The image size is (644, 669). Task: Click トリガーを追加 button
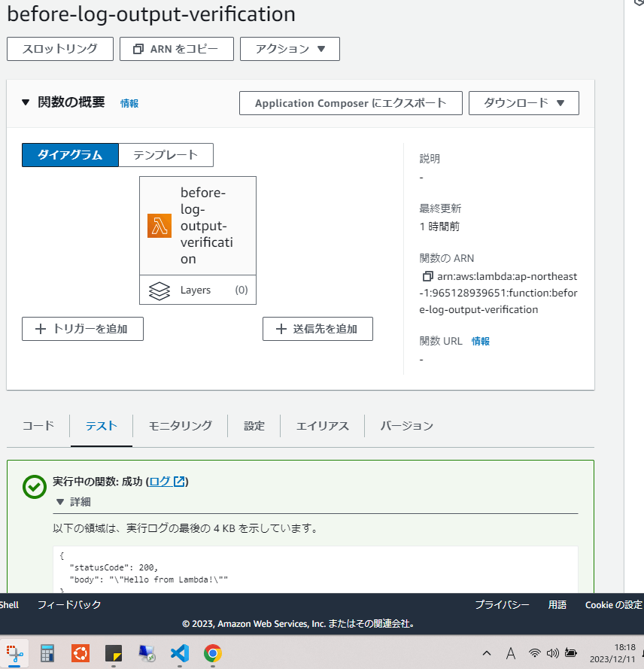pyautogui.click(x=83, y=329)
